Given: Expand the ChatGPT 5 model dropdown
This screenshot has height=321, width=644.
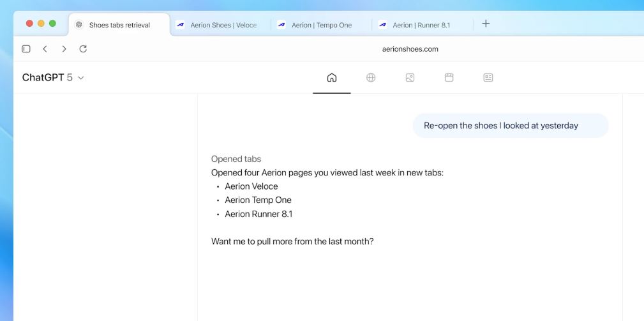Looking at the screenshot, I should point(54,78).
